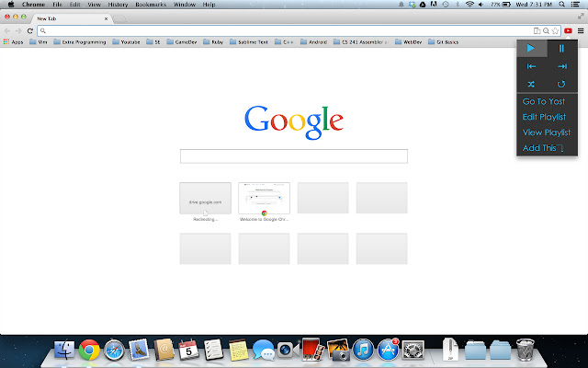Click the zoom magnifier icon in address bar

546,30
